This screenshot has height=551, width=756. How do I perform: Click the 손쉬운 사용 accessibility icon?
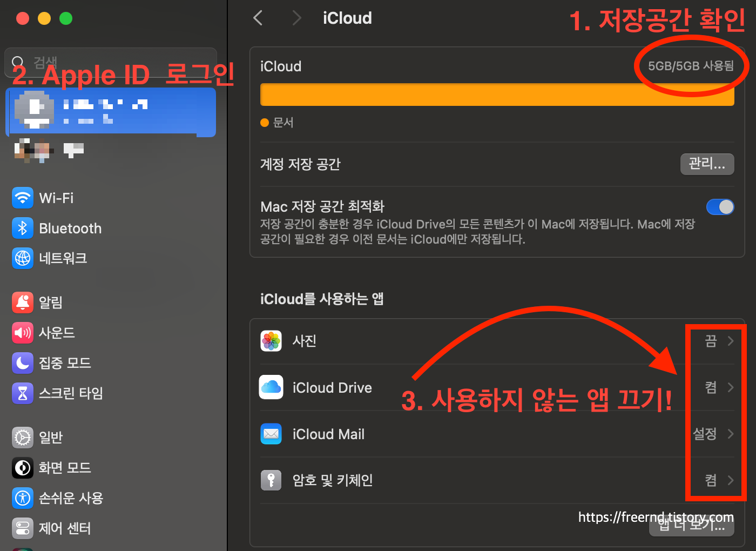[x=23, y=498]
